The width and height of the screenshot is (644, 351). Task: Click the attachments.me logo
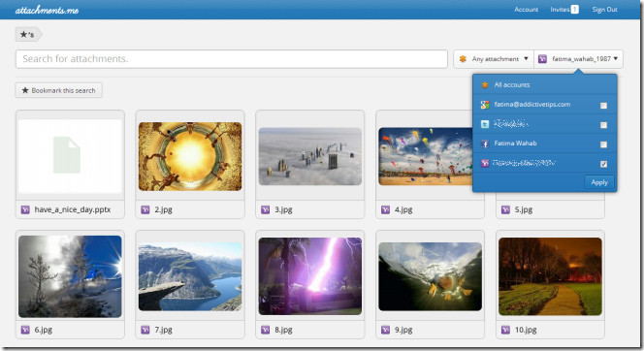pos(47,10)
